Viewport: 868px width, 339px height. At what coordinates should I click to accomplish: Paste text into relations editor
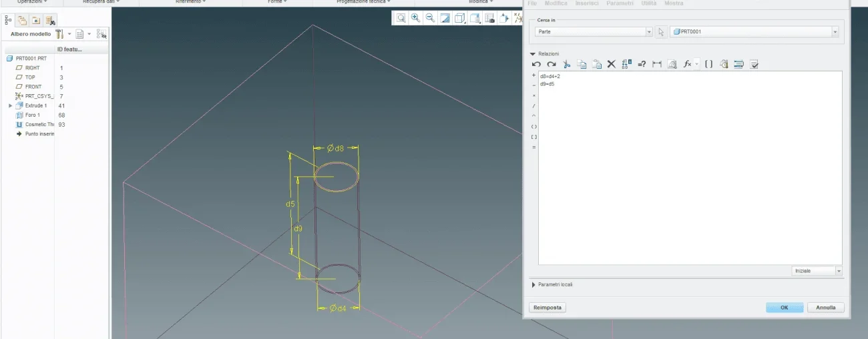pos(597,64)
